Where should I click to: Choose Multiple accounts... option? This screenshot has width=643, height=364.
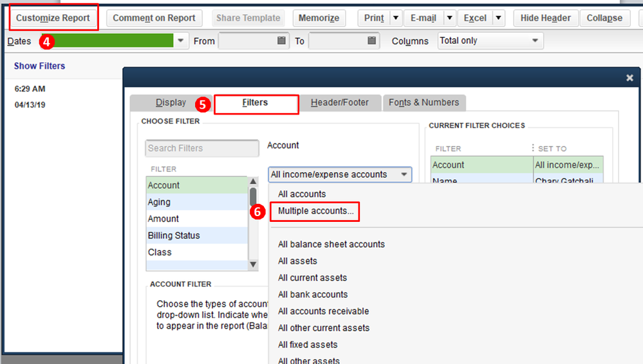(x=315, y=211)
